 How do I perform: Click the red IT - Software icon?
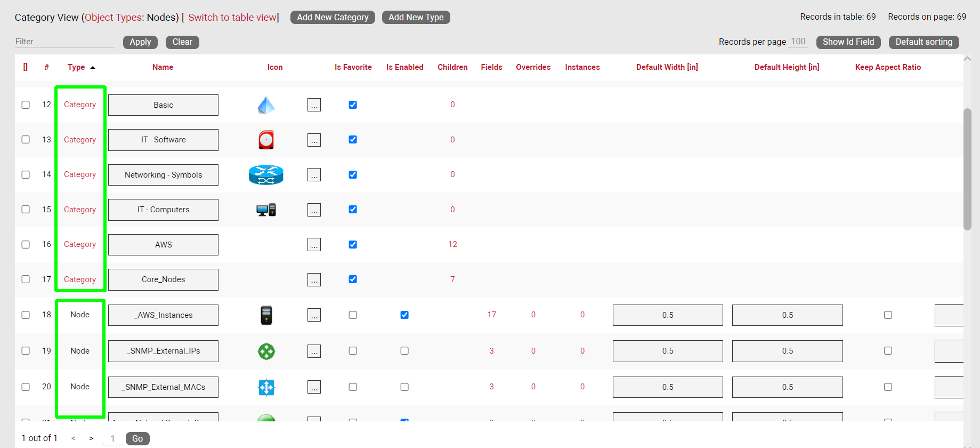pyautogui.click(x=266, y=140)
